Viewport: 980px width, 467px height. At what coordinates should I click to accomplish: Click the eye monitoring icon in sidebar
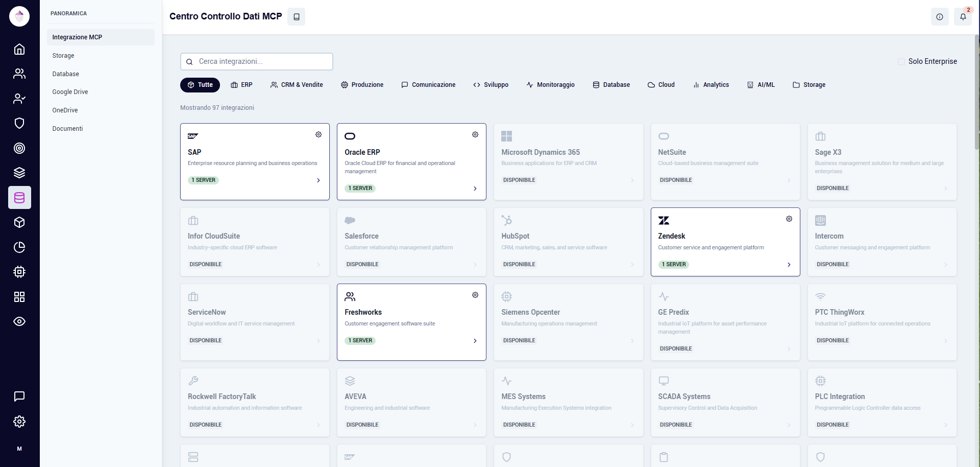[19, 321]
